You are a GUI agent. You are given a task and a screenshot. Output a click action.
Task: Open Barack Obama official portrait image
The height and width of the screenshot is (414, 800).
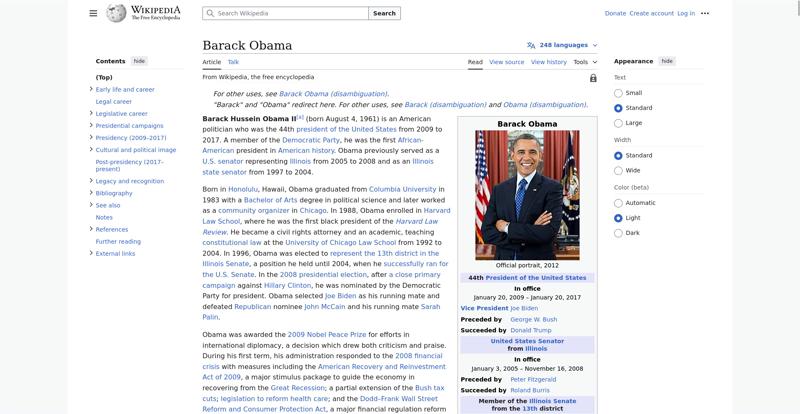point(527,195)
